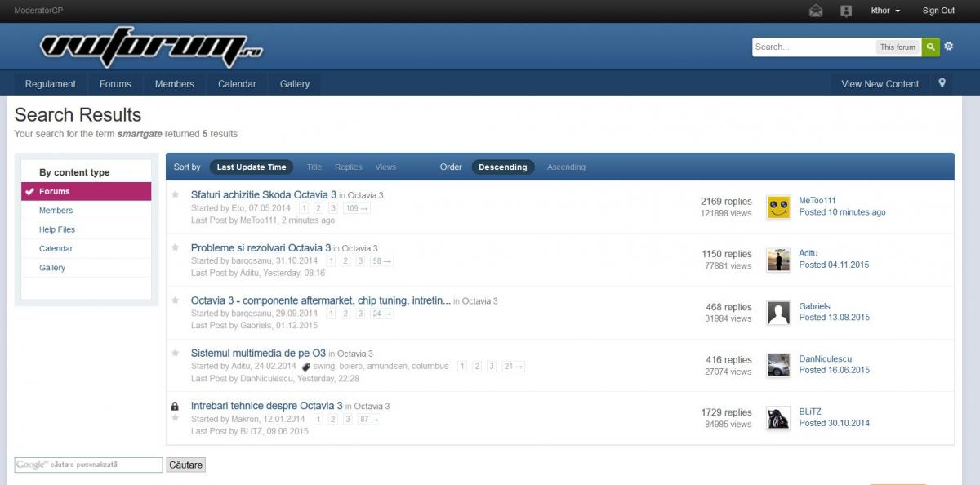Screen dimensions: 980x485
Task: Jump to page 24 of componente aftermarket topic
Action: click(382, 314)
